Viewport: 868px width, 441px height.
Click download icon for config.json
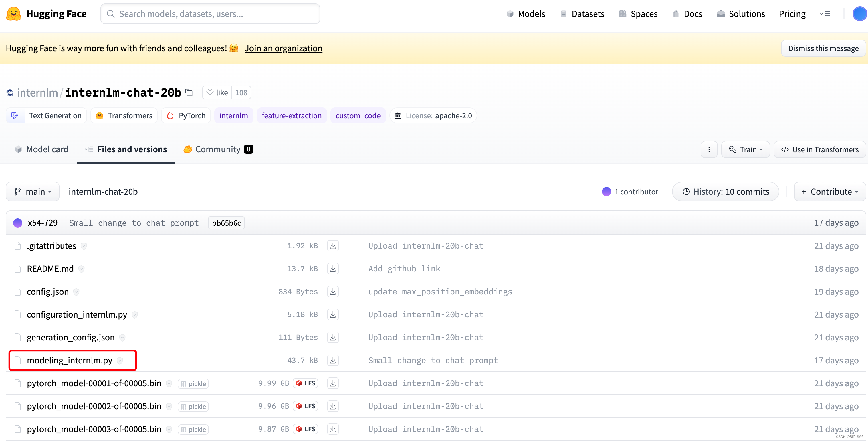(332, 292)
